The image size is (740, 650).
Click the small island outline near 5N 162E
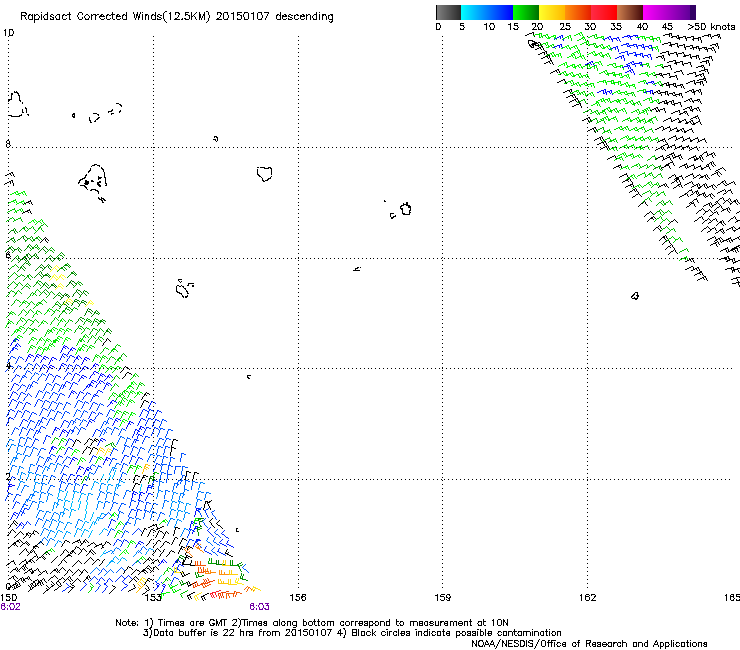pos(635,296)
